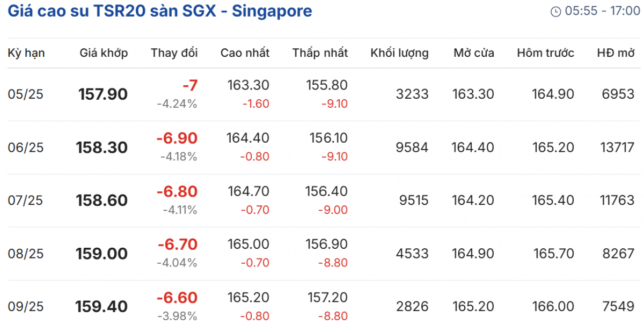Click the 08/25 contract term
The height and width of the screenshot is (333, 644).
[x=26, y=254]
